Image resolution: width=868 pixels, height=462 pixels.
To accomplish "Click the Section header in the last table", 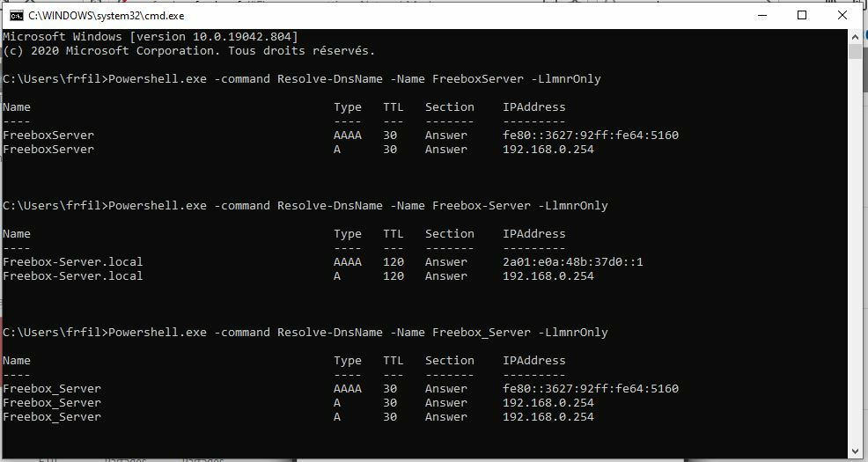I will point(450,361).
